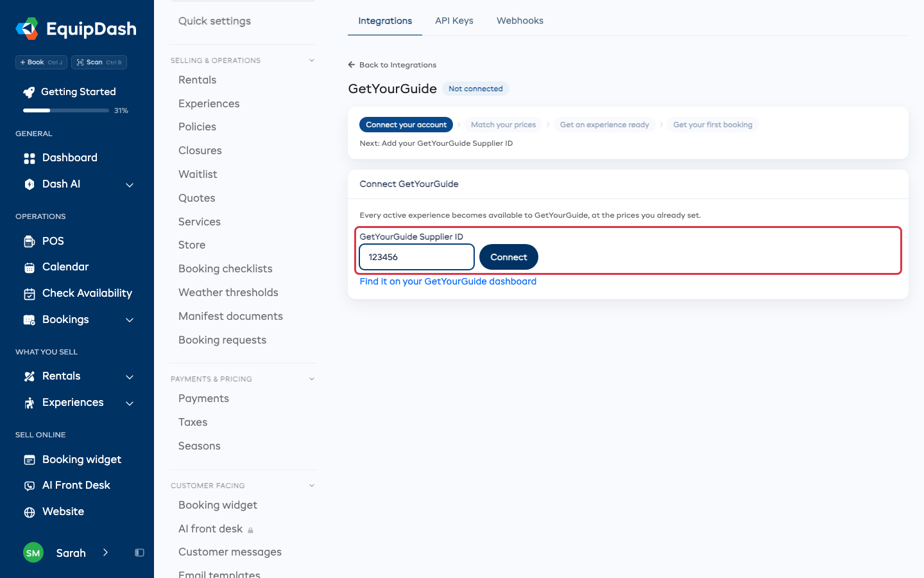924x578 pixels.
Task: Click the AI front desk lock icon
Action: pos(251,530)
